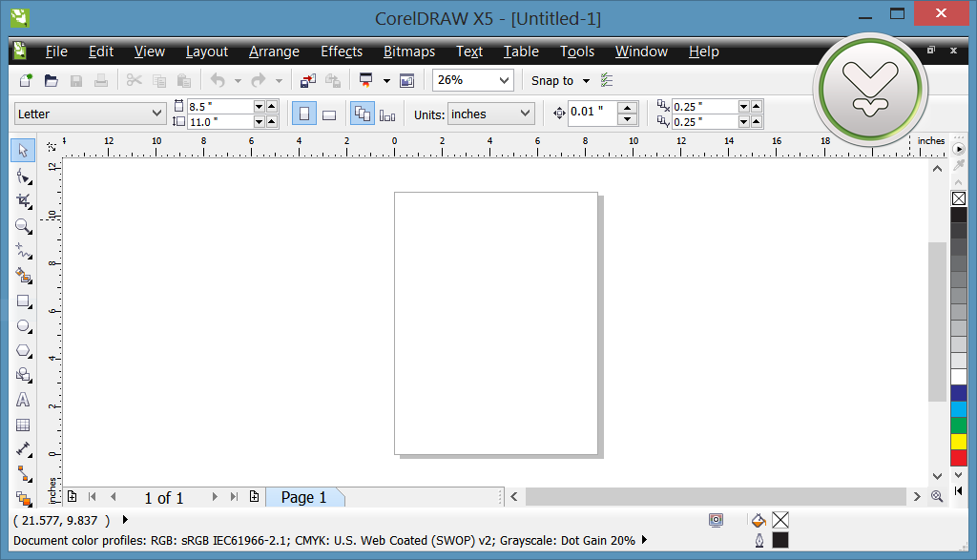The height and width of the screenshot is (560, 977).
Task: Pick the red color swatch
Action: pyautogui.click(x=958, y=458)
